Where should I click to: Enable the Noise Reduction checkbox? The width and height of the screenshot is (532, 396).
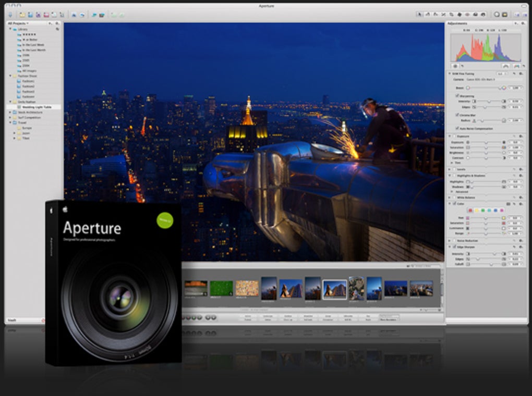click(x=454, y=240)
